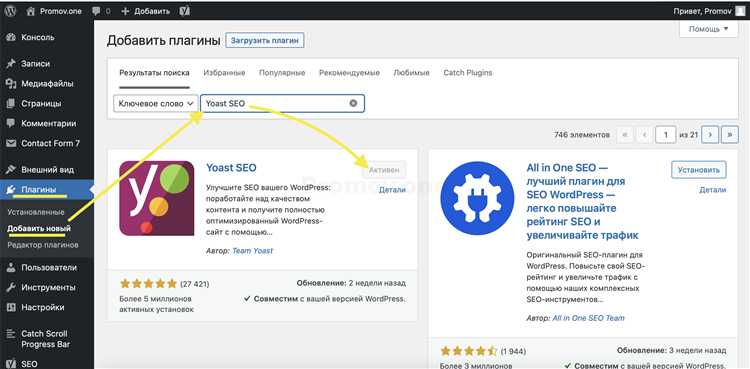Open Детали for Yoast SEO

(392, 190)
